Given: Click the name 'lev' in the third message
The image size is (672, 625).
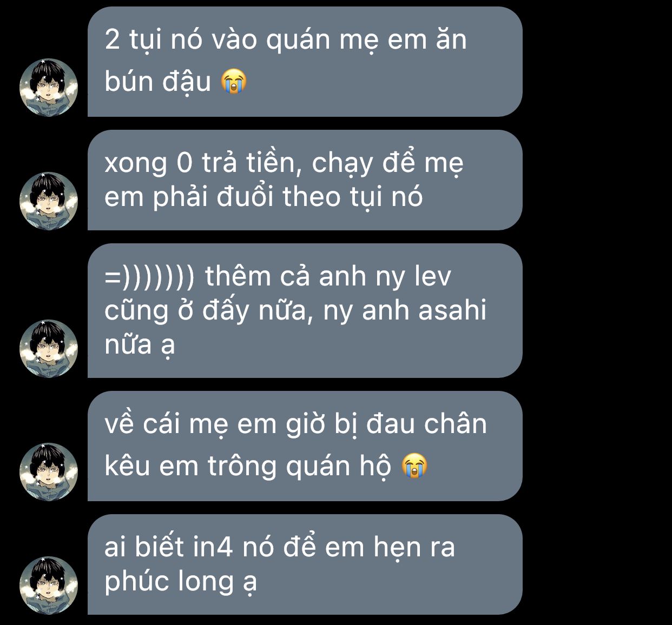Looking at the screenshot, I should tap(432, 276).
